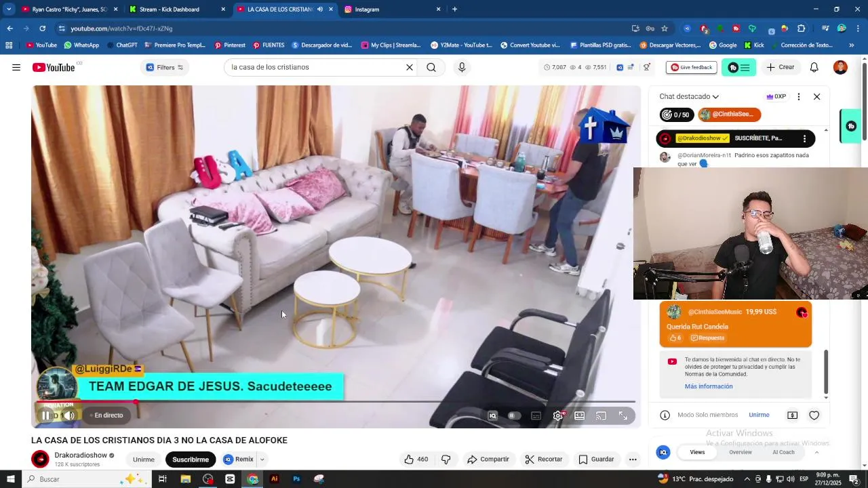The image size is (868, 488).
Task: Send a Super Chat via dollar icon
Action: tap(792, 415)
